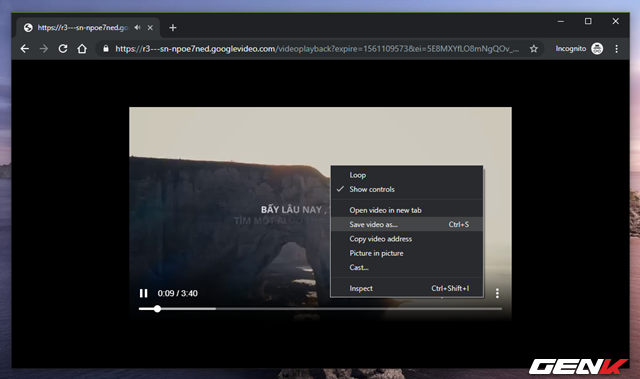The height and width of the screenshot is (379, 640).
Task: Maximize the Chrome window
Action: 588,21
